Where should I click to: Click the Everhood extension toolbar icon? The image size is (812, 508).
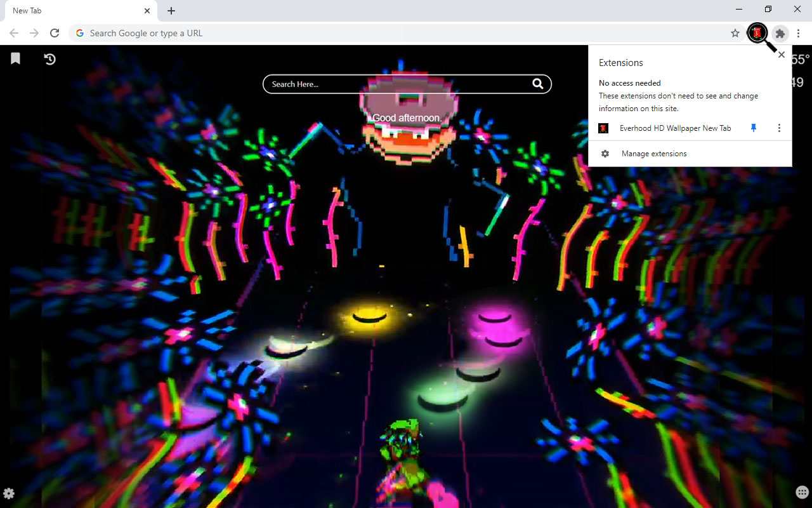click(757, 33)
